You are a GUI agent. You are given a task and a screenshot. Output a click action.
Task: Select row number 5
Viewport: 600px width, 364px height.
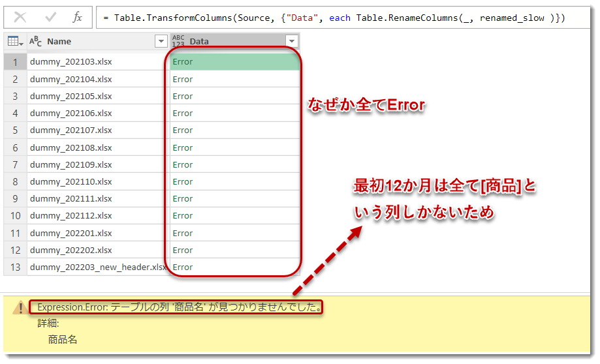(x=15, y=130)
